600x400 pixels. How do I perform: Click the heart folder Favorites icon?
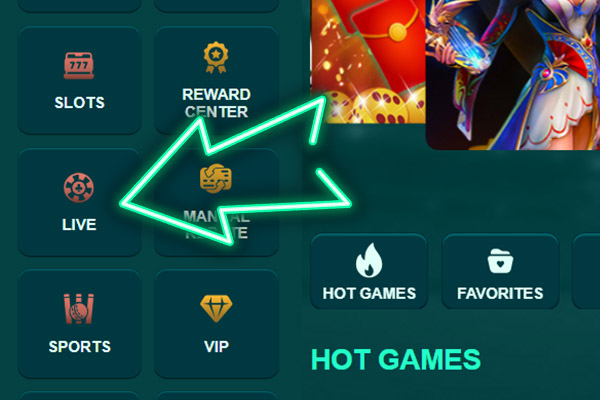[500, 261]
